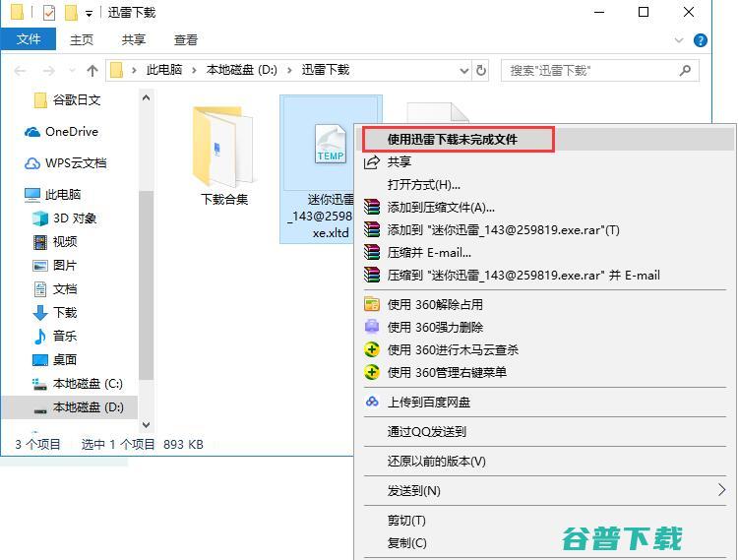Image resolution: width=738 pixels, height=560 pixels.
Task: Select WPS云文档 in the navigation pane
Action: pos(65,163)
